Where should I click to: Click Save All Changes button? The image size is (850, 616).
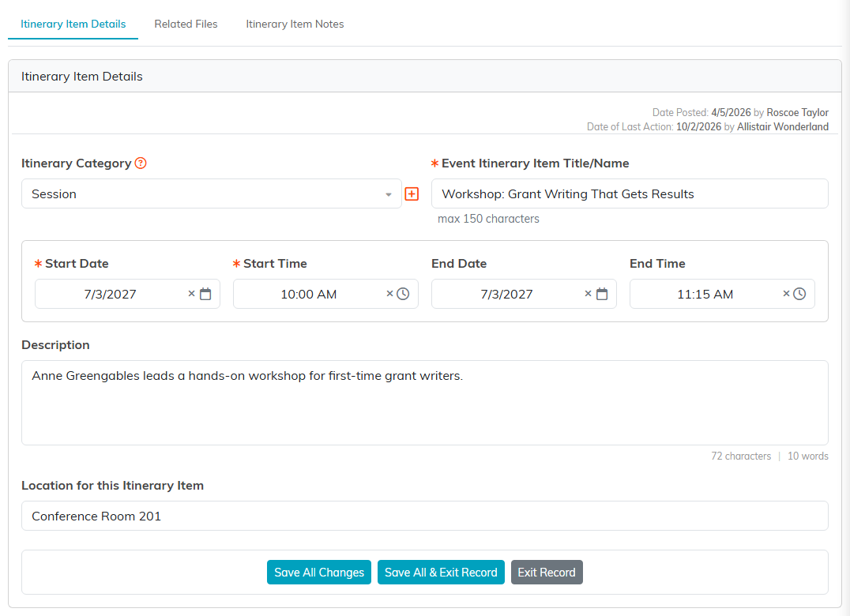319,572
